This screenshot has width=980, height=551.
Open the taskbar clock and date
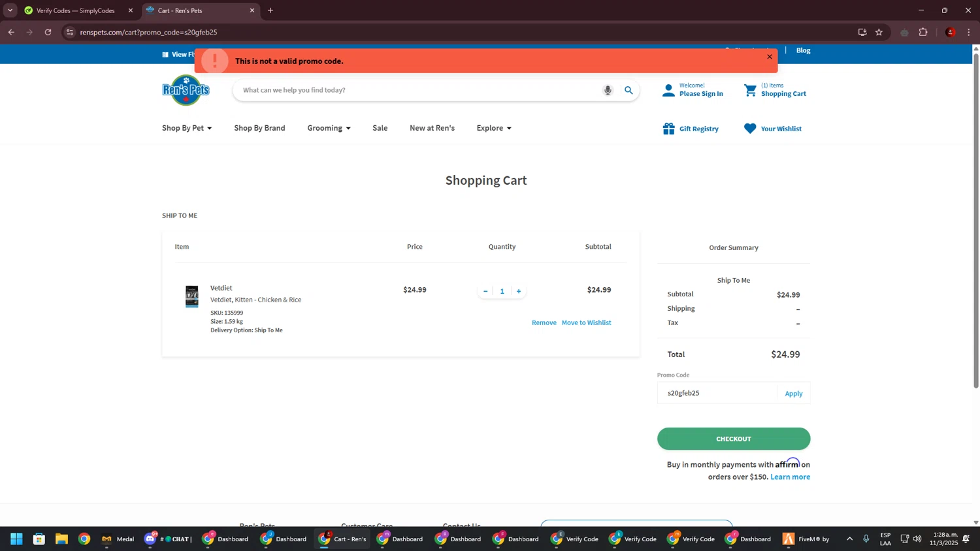point(945,539)
